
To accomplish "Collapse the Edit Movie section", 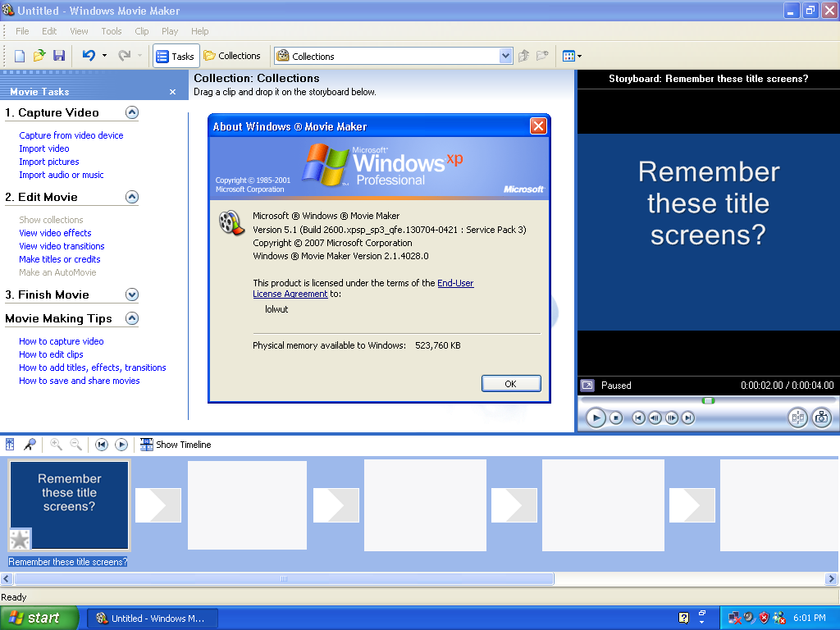I will coord(132,197).
